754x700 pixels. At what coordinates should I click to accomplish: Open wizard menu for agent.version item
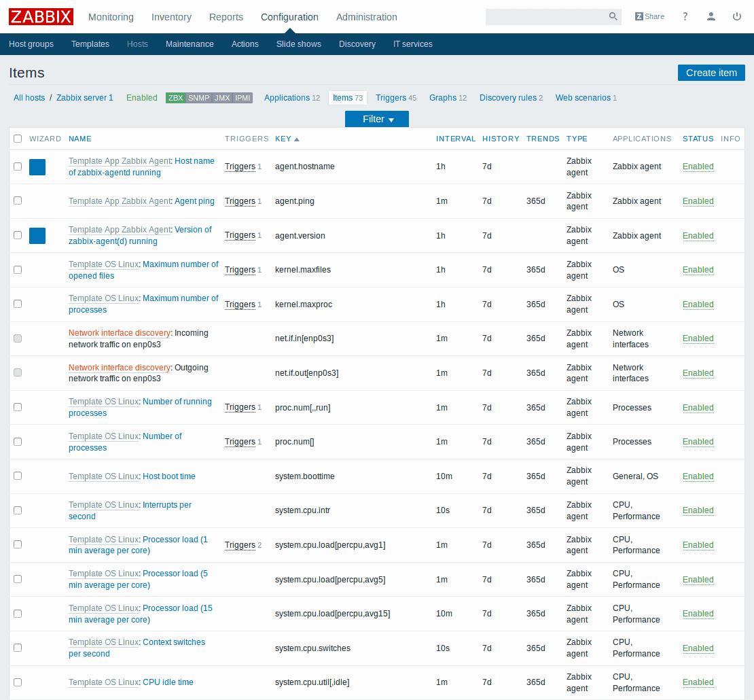(x=37, y=236)
